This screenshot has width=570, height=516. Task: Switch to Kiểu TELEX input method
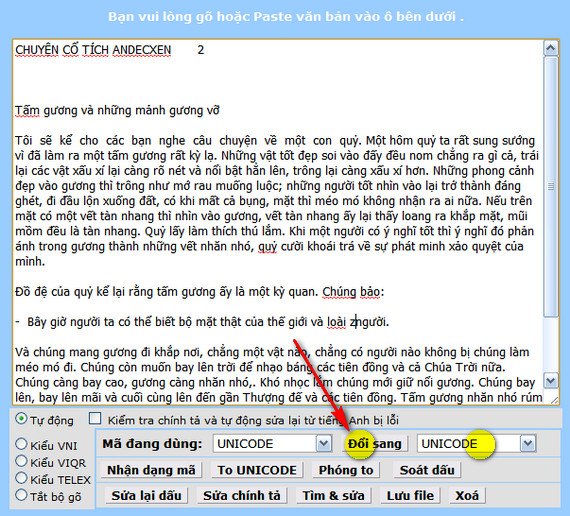pyautogui.click(x=21, y=478)
